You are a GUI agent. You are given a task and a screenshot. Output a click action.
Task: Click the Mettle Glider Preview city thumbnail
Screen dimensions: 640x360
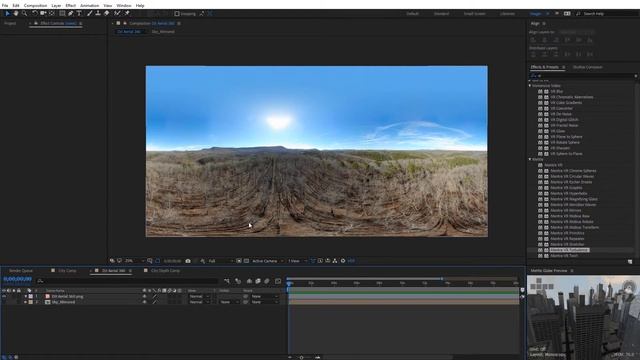point(583,318)
